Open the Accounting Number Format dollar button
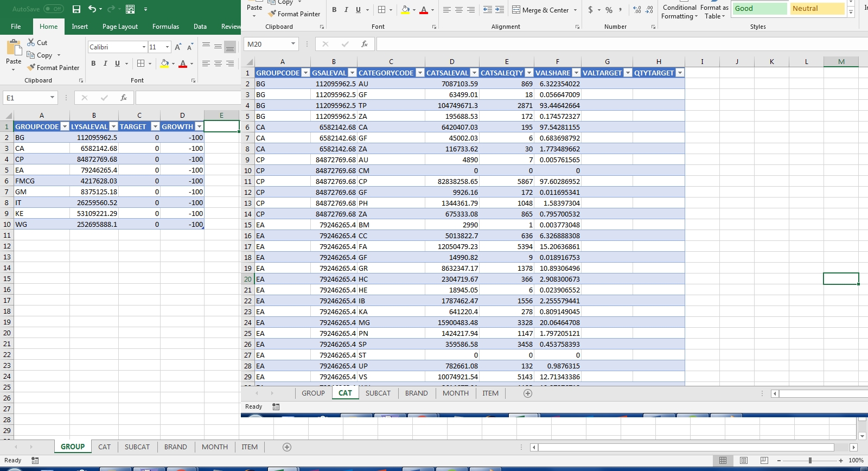 [590, 10]
